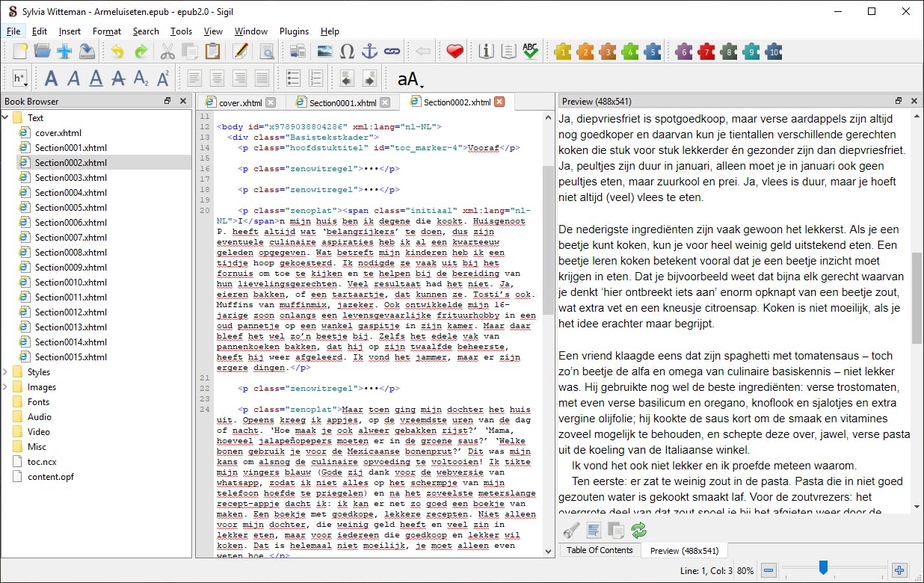Click the Insert ID anchor icon
This screenshot has height=583, width=924.
[369, 52]
